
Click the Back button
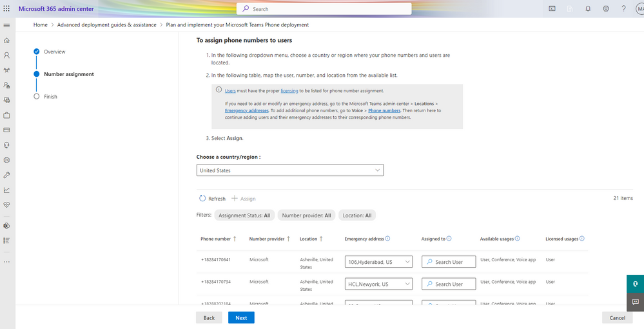pos(209,317)
